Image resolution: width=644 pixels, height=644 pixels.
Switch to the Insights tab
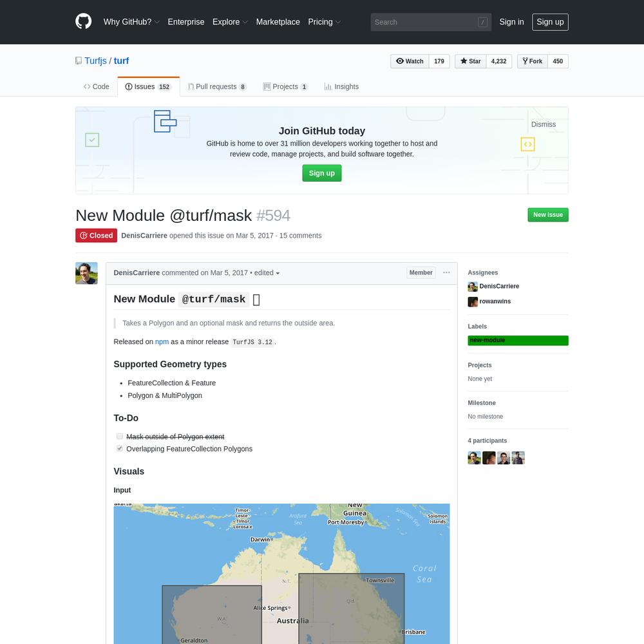click(x=342, y=87)
